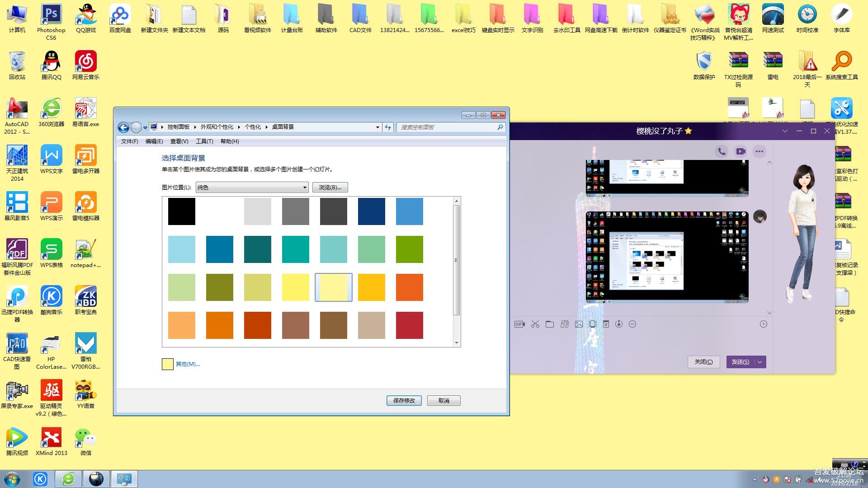
Task: Show hidden tray icons arrow
Action: pyautogui.click(x=755, y=479)
